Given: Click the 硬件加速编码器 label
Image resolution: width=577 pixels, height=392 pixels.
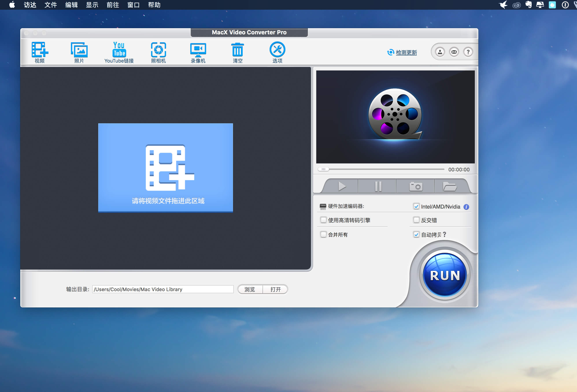Looking at the screenshot, I should 346,206.
